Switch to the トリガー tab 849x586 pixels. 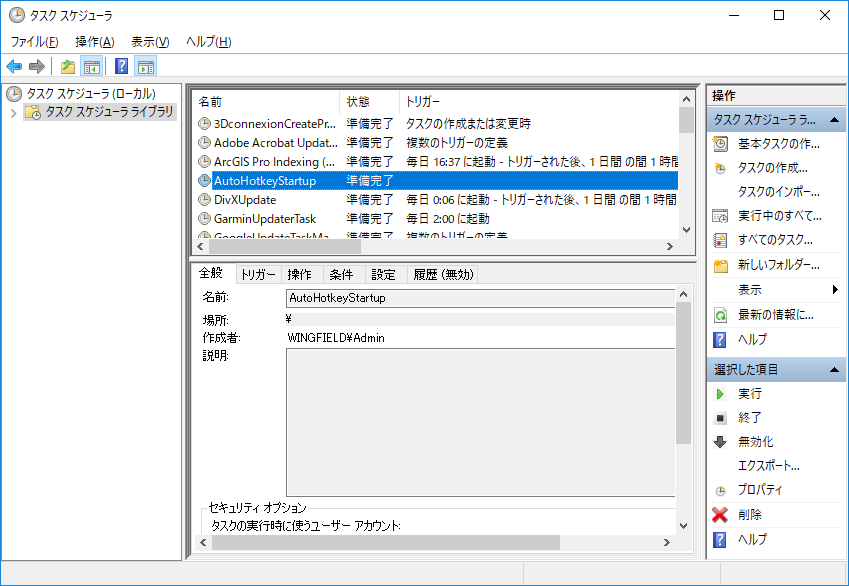click(x=258, y=275)
